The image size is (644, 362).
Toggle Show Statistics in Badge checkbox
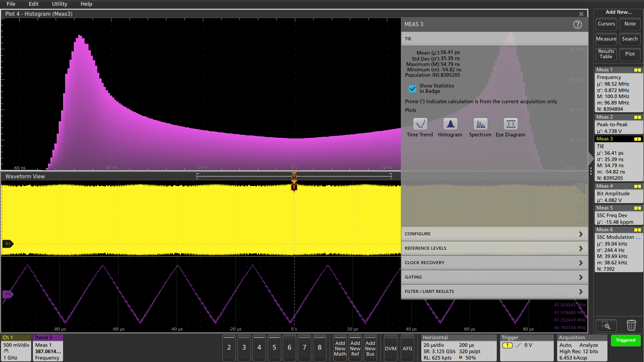[x=412, y=88]
